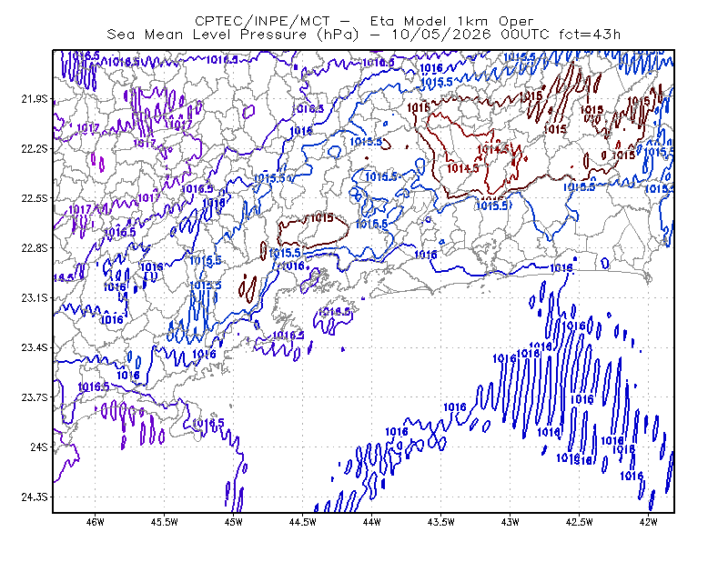The height and width of the screenshot is (562, 728).
Task: Click the 44.5W longitude axis label
Action: 303,522
